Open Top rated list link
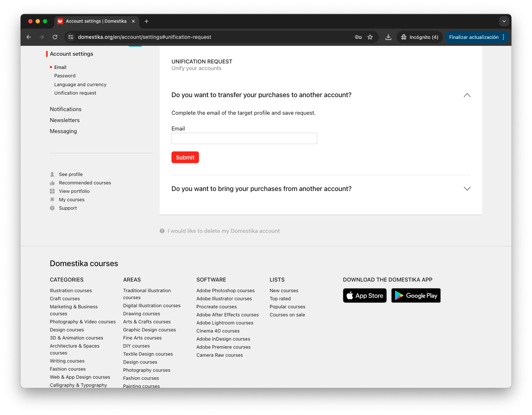Viewport: 532px width, 415px height. tap(280, 299)
